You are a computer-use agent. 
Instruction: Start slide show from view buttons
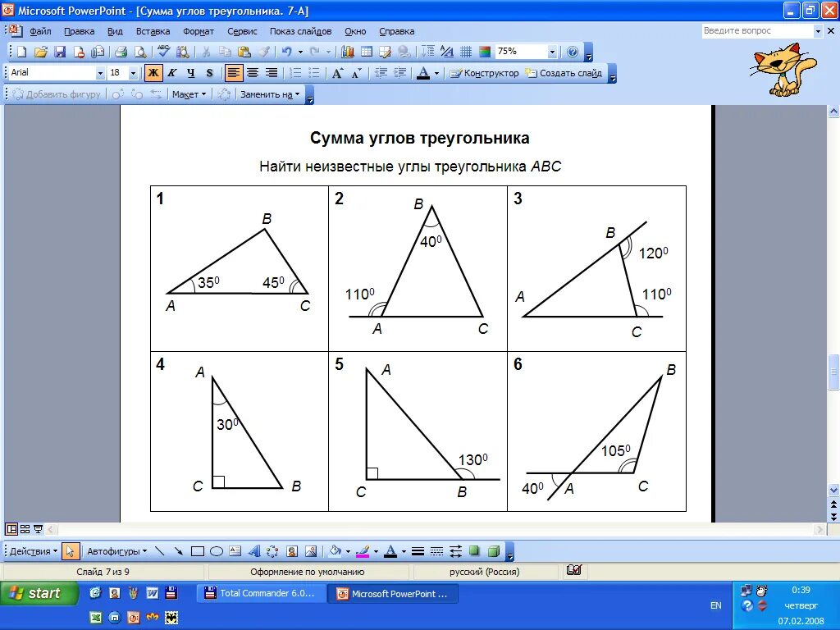click(38, 529)
